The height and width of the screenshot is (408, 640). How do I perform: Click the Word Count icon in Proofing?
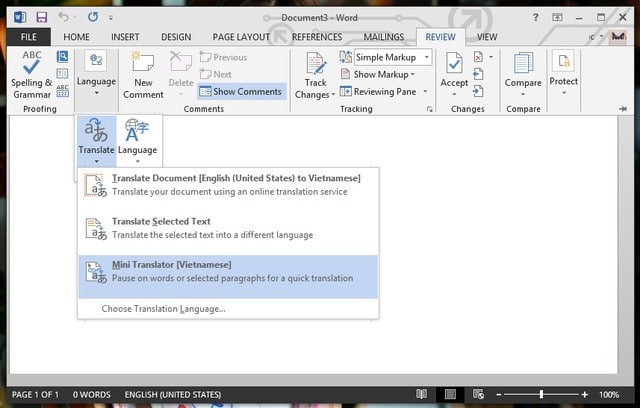[62, 91]
